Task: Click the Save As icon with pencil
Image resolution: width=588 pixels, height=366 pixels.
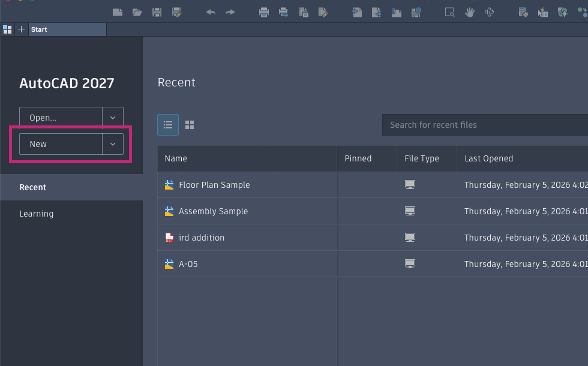Action: 176,13
